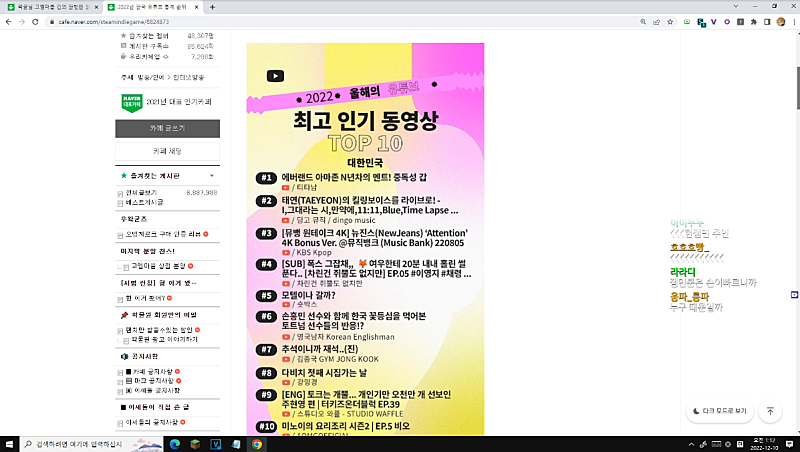The image size is (800, 452).
Task: Jump to page top with arrow button
Action: [x=770, y=411]
